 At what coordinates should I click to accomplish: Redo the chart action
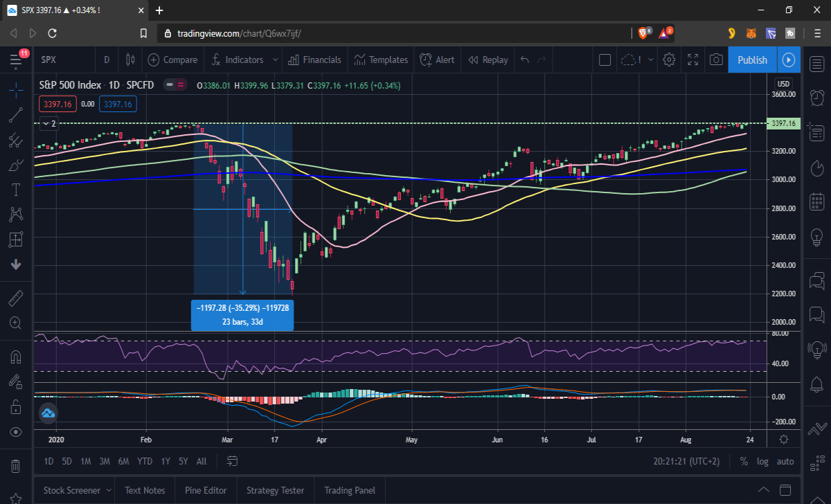pyautogui.click(x=542, y=60)
